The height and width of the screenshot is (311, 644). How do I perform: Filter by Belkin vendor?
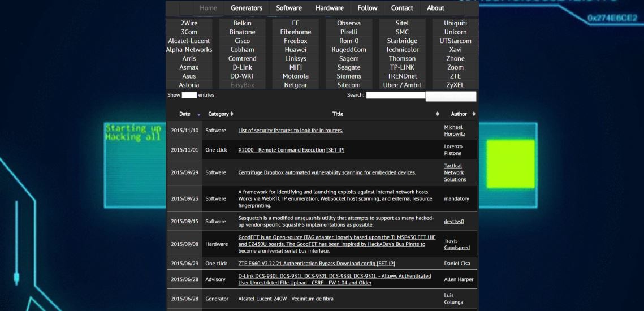243,23
